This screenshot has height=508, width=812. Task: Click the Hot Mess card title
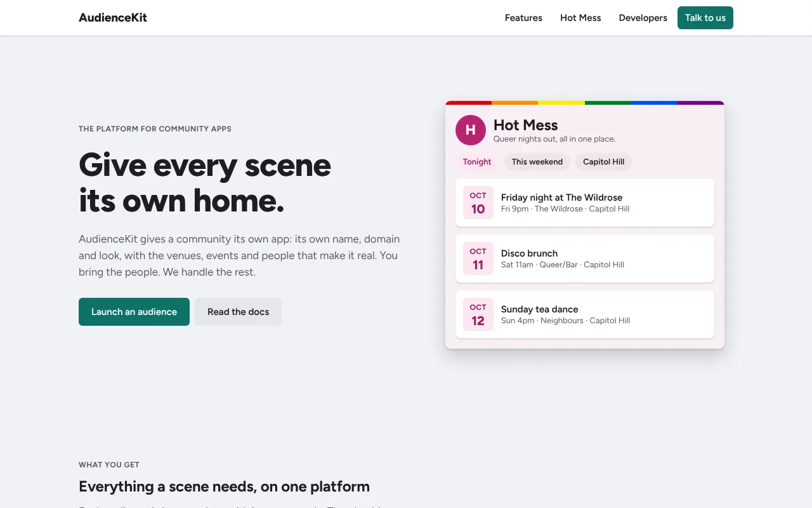526,125
